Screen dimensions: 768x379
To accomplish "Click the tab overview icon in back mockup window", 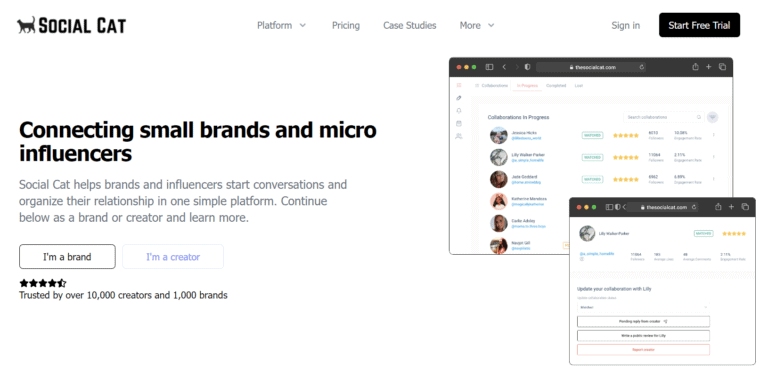I will click(x=722, y=67).
